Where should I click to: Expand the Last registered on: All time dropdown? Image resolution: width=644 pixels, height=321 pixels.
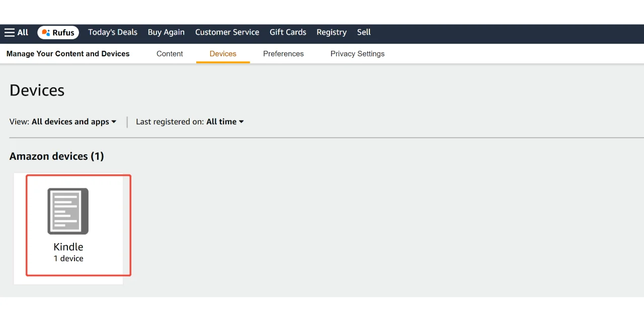point(190,122)
